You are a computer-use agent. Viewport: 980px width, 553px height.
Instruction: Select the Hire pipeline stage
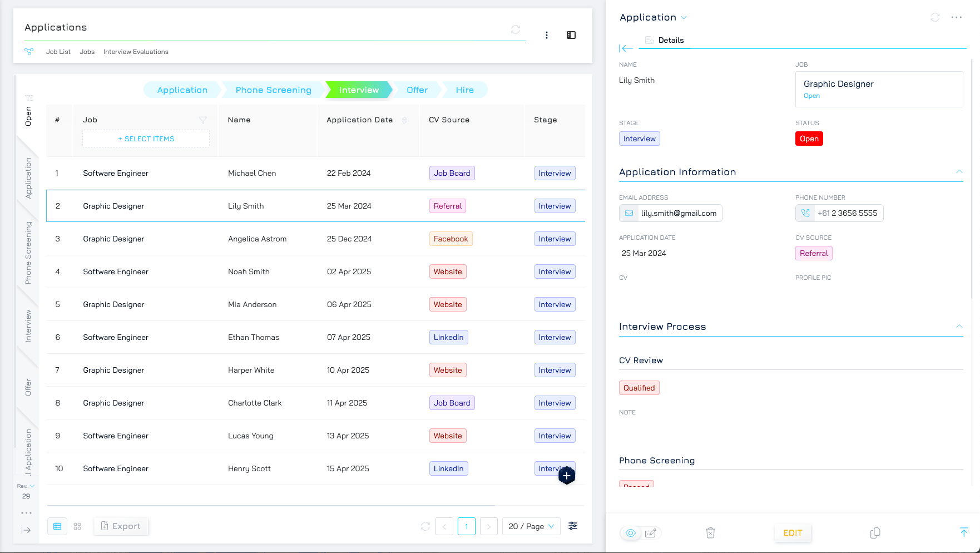[465, 90]
